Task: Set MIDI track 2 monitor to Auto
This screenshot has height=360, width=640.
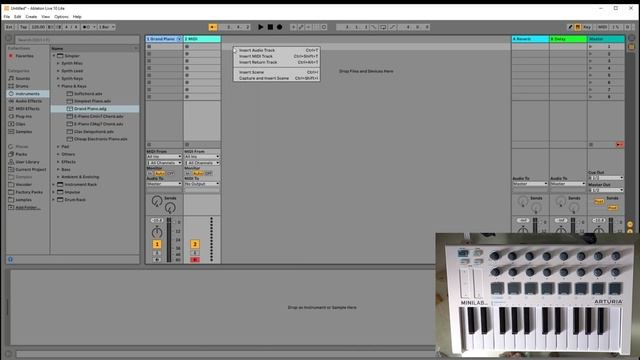Action: pyautogui.click(x=198, y=173)
